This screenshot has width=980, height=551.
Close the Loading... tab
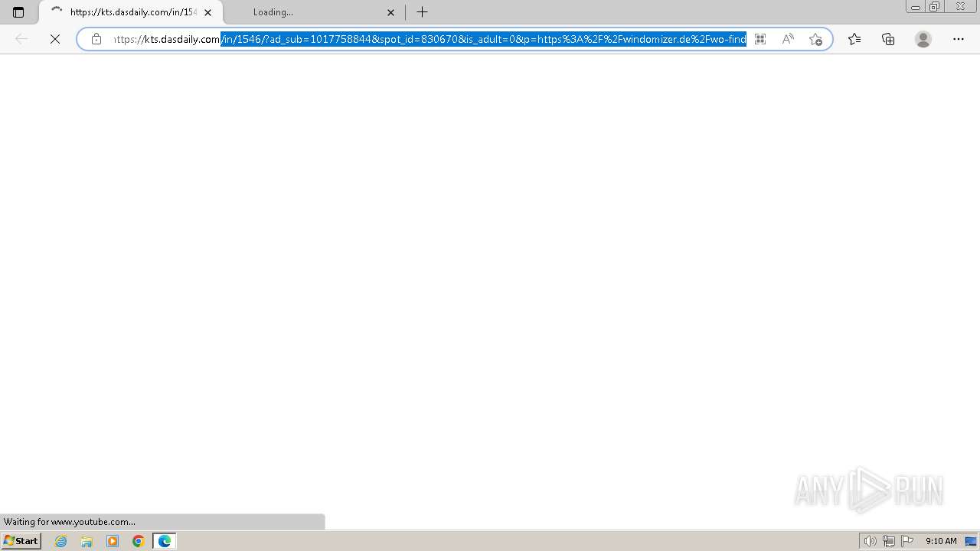391,12
